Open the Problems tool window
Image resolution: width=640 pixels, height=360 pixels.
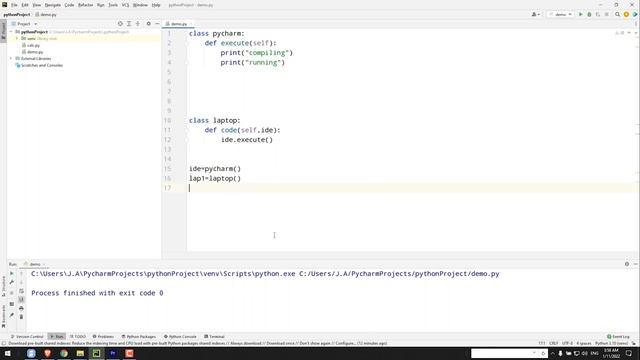pyautogui.click(x=103, y=337)
